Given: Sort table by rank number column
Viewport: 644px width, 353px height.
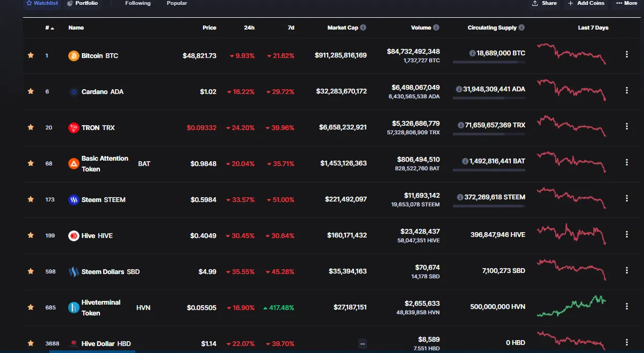Looking at the screenshot, I should (50, 27).
